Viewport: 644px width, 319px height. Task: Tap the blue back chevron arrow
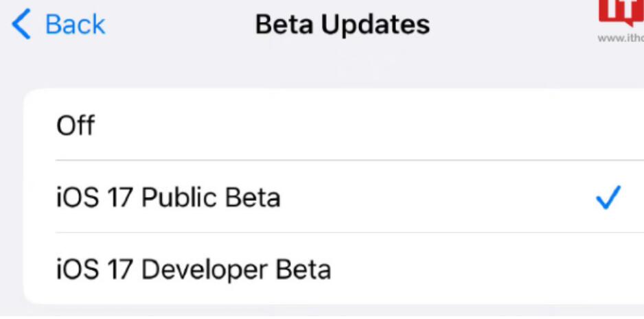click(x=21, y=25)
